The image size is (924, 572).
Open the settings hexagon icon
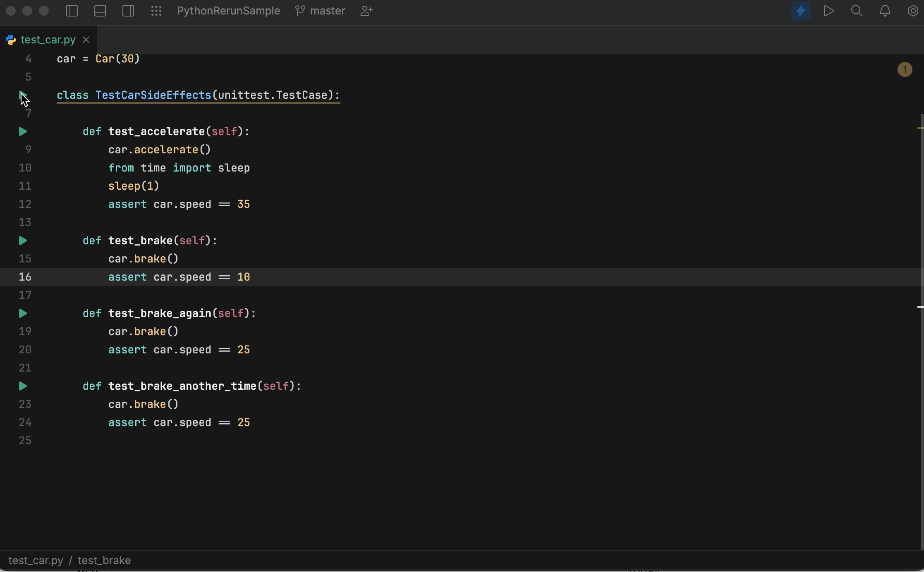pyautogui.click(x=913, y=11)
